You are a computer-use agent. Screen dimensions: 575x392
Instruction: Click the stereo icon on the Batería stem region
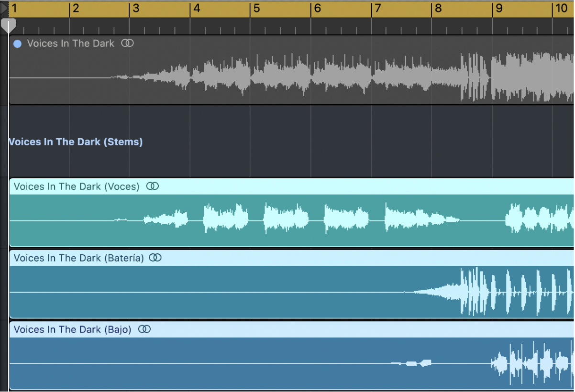[x=155, y=258]
